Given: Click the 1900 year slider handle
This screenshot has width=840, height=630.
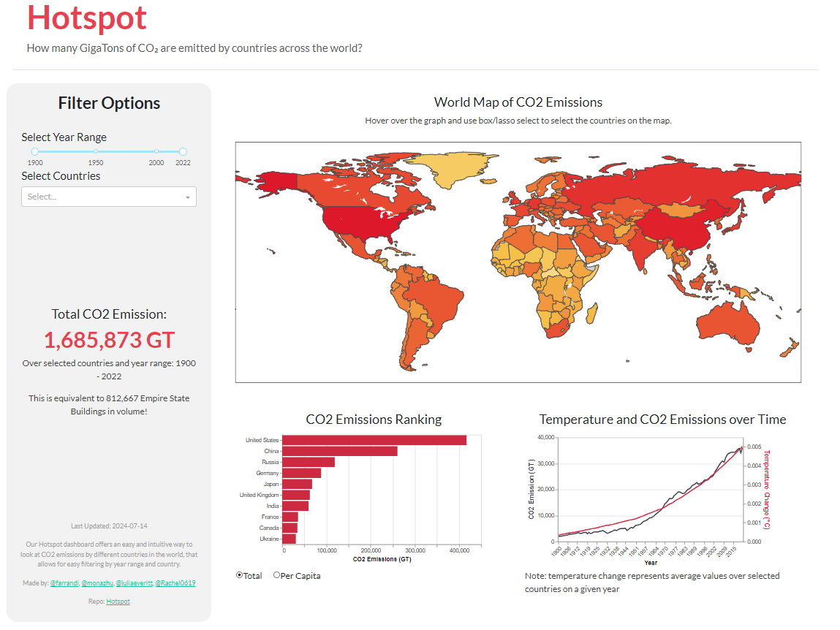Looking at the screenshot, I should pyautogui.click(x=35, y=152).
